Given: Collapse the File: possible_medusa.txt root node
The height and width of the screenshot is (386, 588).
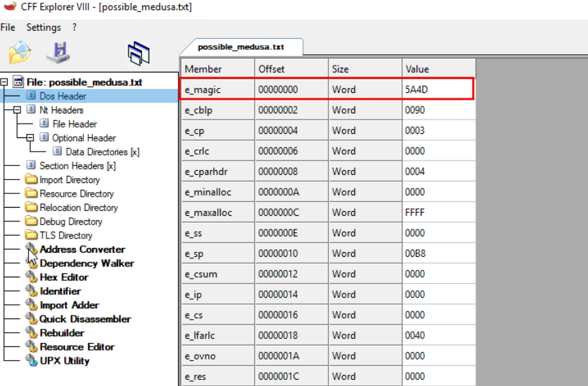Looking at the screenshot, I should 4,82.
